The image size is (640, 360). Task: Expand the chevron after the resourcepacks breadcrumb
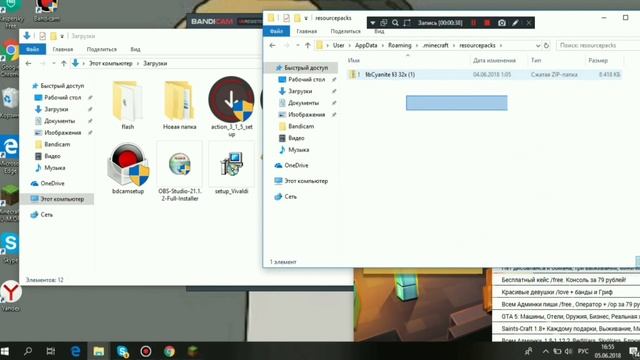tap(501, 45)
